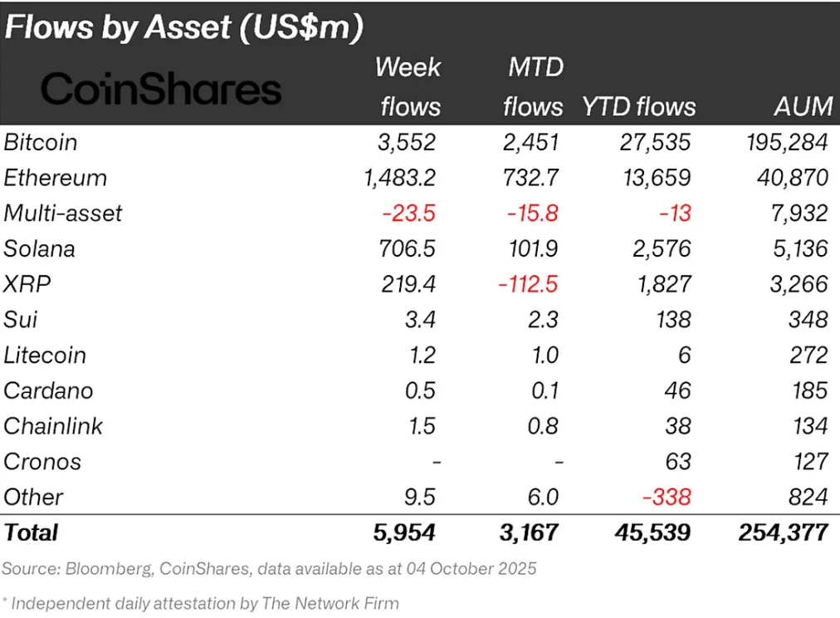Select the MTD flows column header

tap(534, 86)
